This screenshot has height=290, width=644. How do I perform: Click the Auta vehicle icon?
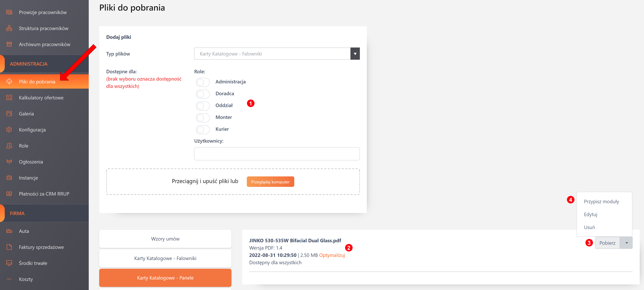point(9,231)
